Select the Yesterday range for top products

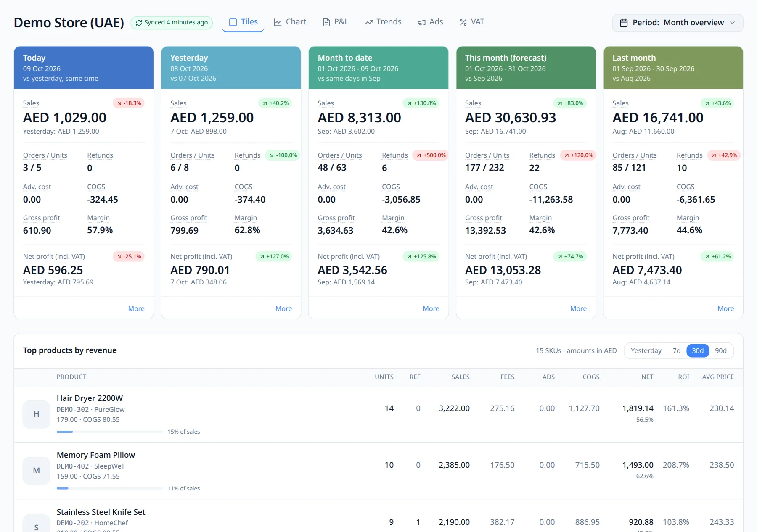tap(646, 350)
